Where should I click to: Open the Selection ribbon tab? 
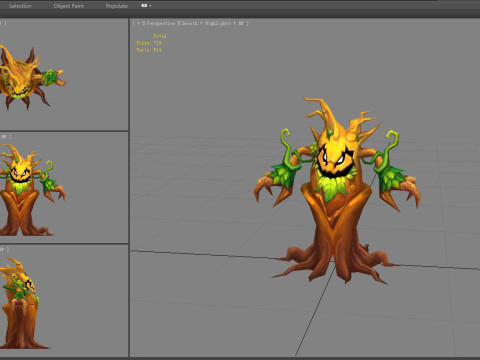click(20, 6)
